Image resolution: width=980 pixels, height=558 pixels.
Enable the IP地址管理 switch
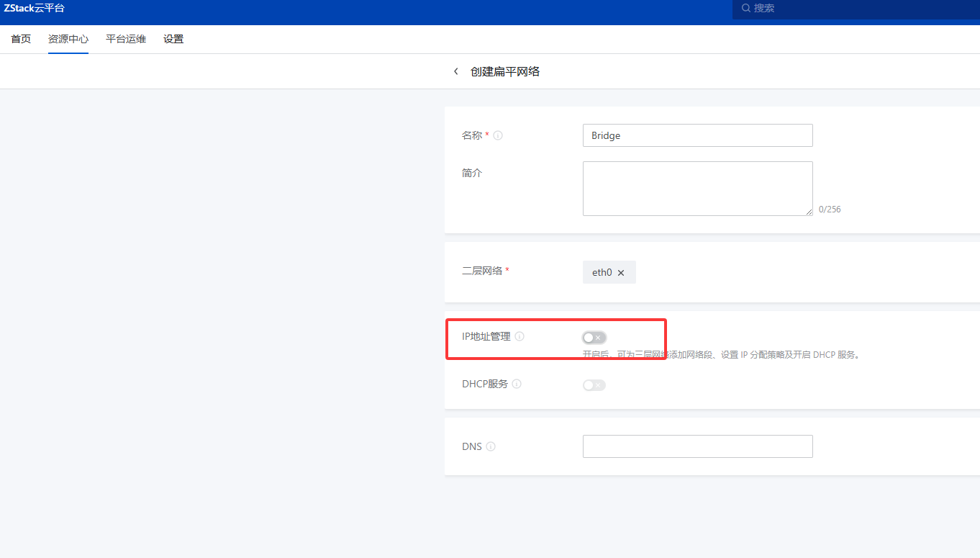coord(594,337)
